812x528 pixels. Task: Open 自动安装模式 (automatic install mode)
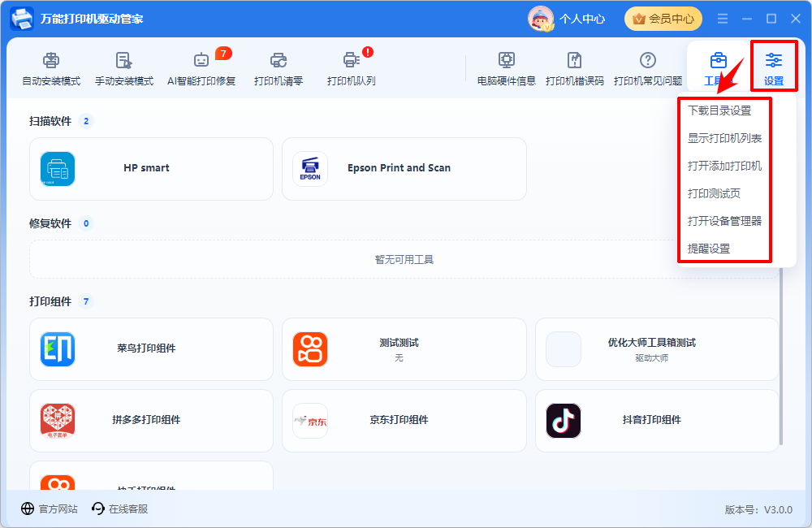(x=51, y=68)
